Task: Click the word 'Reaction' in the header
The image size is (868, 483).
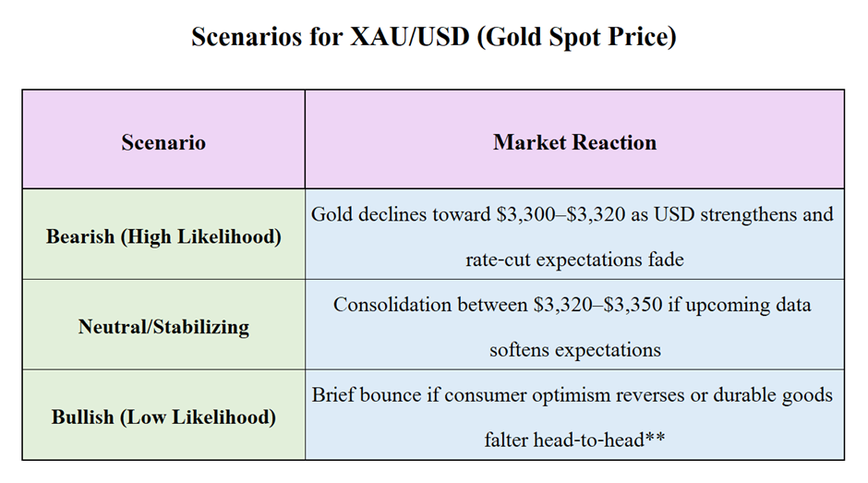Action: [x=614, y=142]
